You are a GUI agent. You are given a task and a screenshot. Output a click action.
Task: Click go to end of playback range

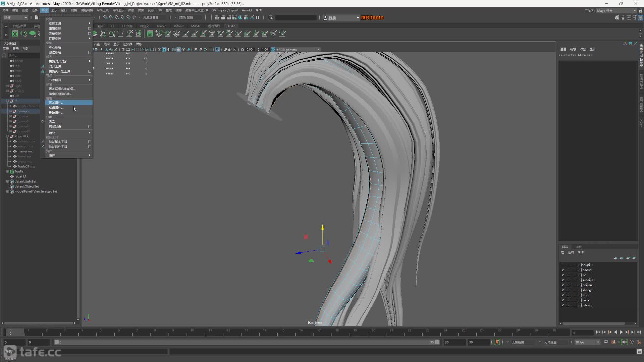click(639, 332)
